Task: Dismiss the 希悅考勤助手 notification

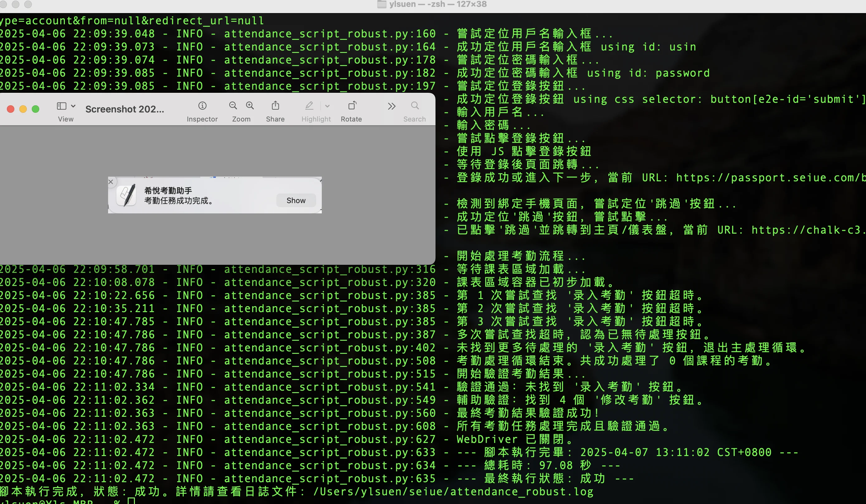Action: pos(111,182)
